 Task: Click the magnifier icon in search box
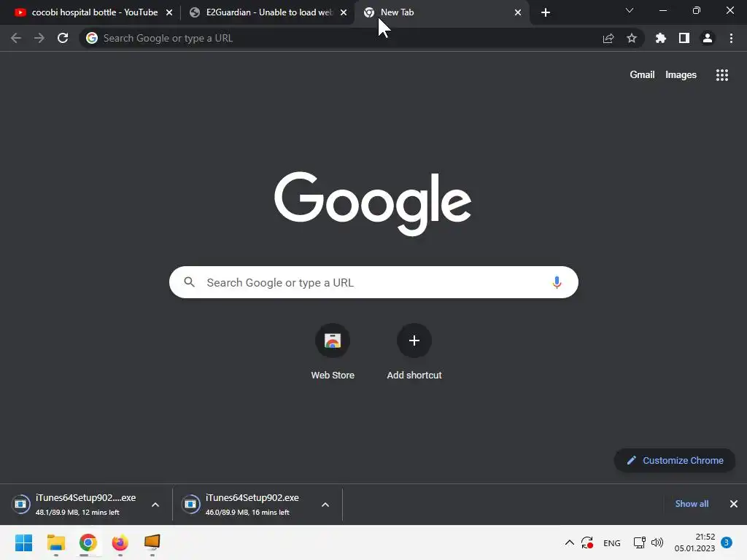(x=189, y=282)
